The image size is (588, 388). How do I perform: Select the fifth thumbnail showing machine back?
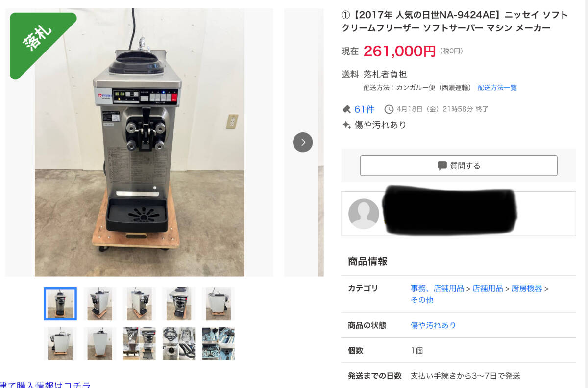tap(218, 304)
